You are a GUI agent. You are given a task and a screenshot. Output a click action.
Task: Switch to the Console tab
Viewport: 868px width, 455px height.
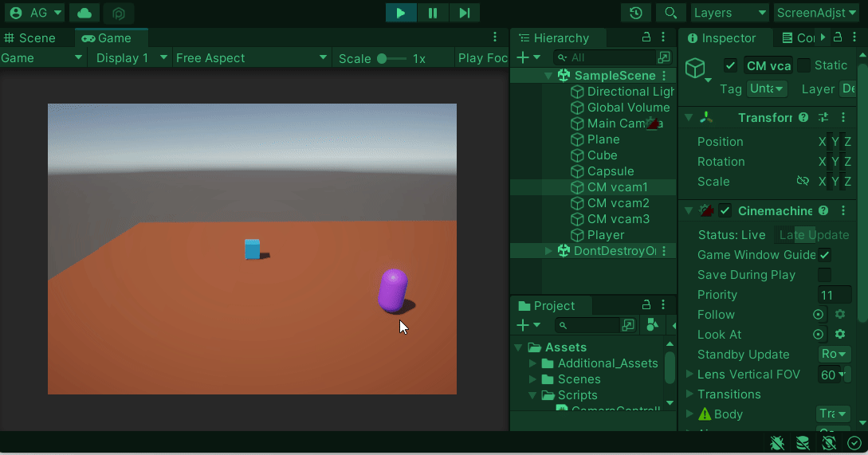(x=798, y=38)
